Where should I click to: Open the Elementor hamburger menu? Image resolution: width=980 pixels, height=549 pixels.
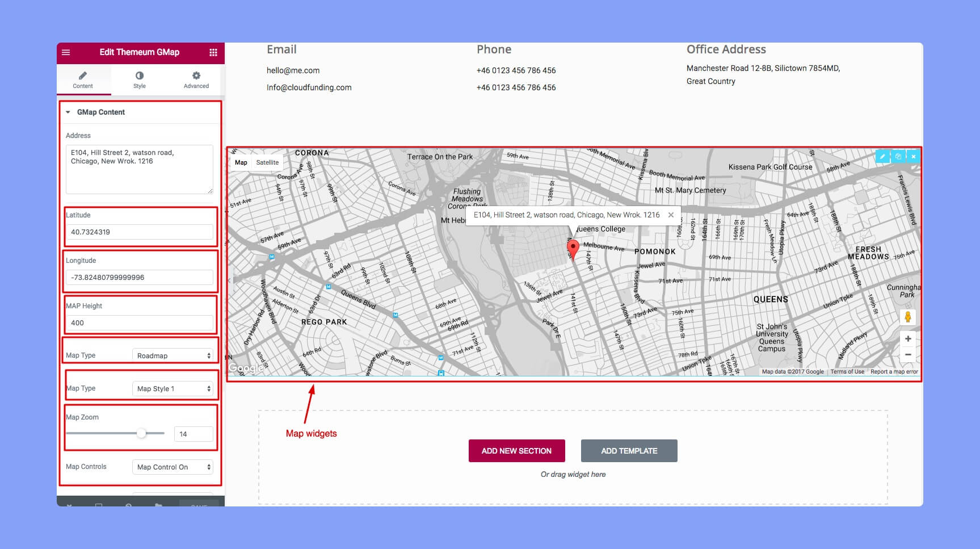pos(66,52)
